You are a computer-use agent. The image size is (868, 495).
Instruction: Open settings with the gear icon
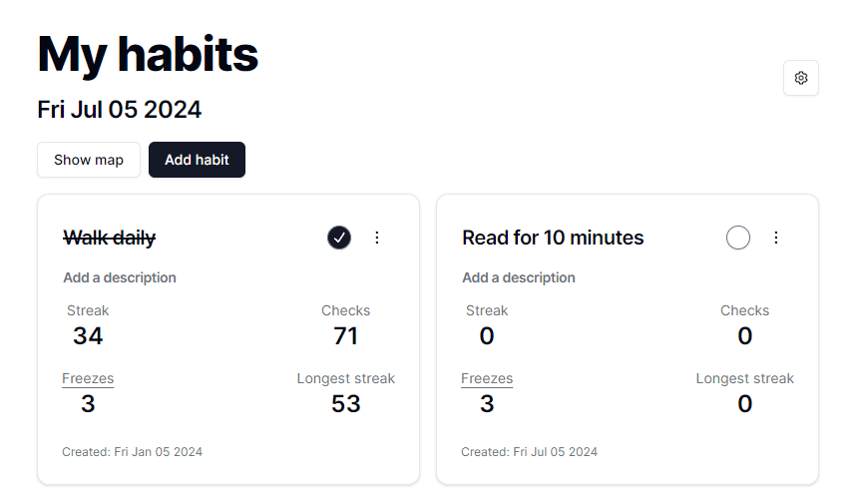pos(801,78)
